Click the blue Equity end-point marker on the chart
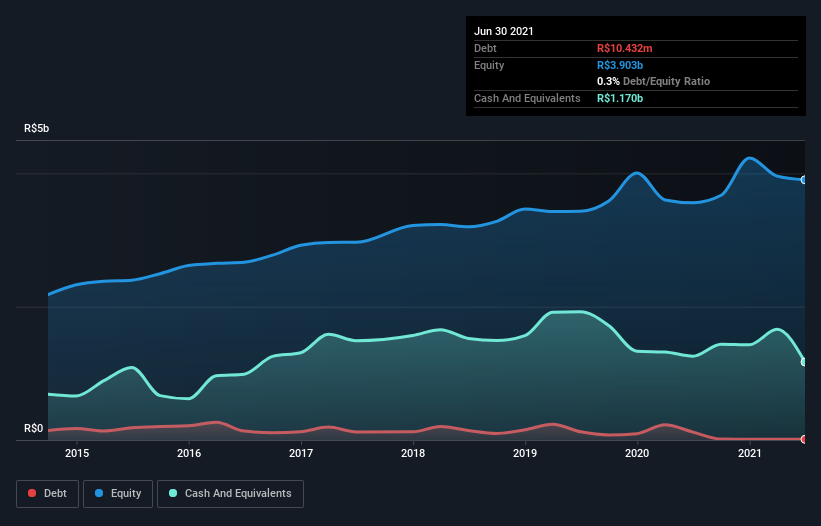The width and height of the screenshot is (821, 526). point(804,180)
